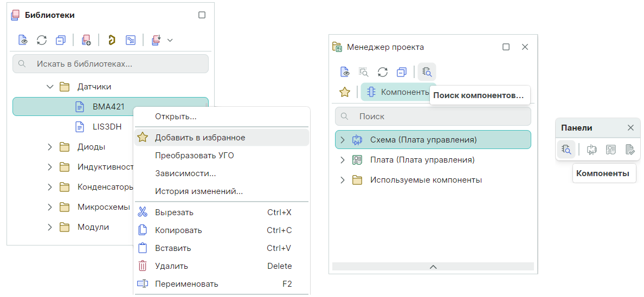Click the collapse bar at bottom of Менеджер проекта
644x297 pixels.
tap(433, 266)
